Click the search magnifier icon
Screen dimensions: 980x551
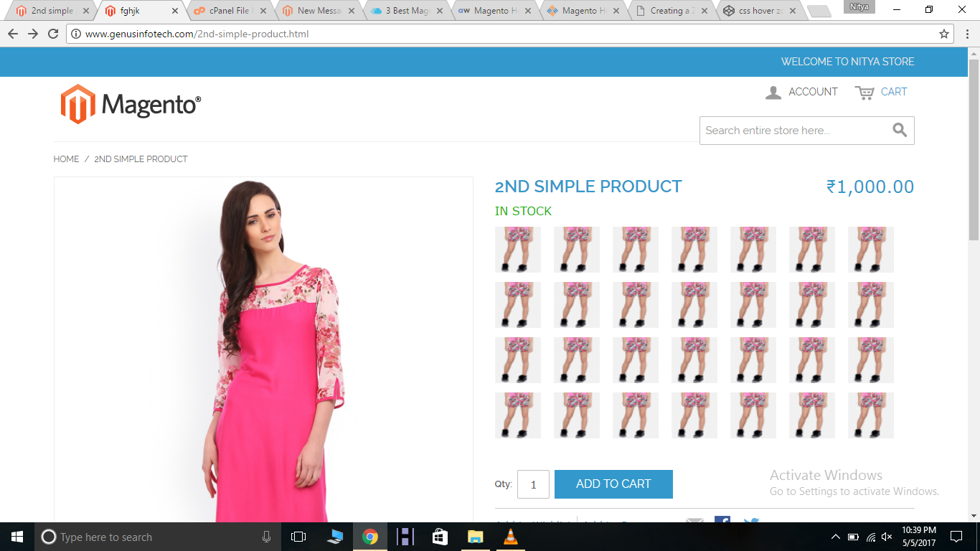(x=899, y=130)
